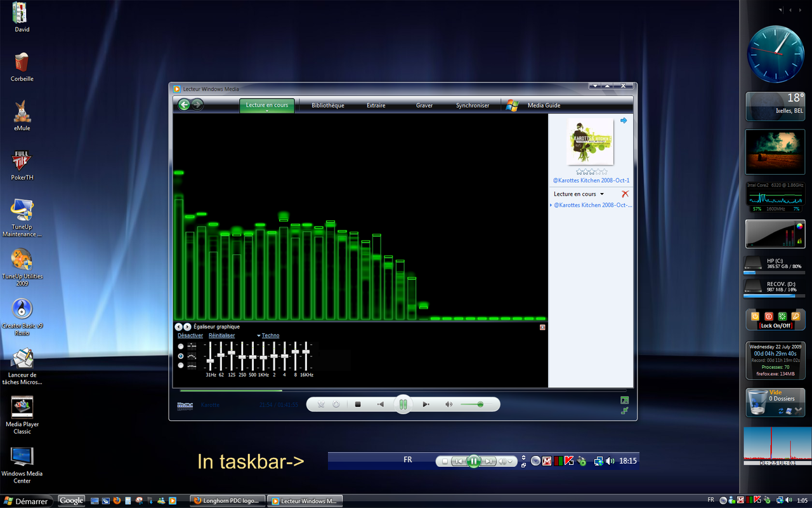Adjust the 31Hz equalizer slider
Viewport: 812px width, 508px height.
[x=211, y=357]
